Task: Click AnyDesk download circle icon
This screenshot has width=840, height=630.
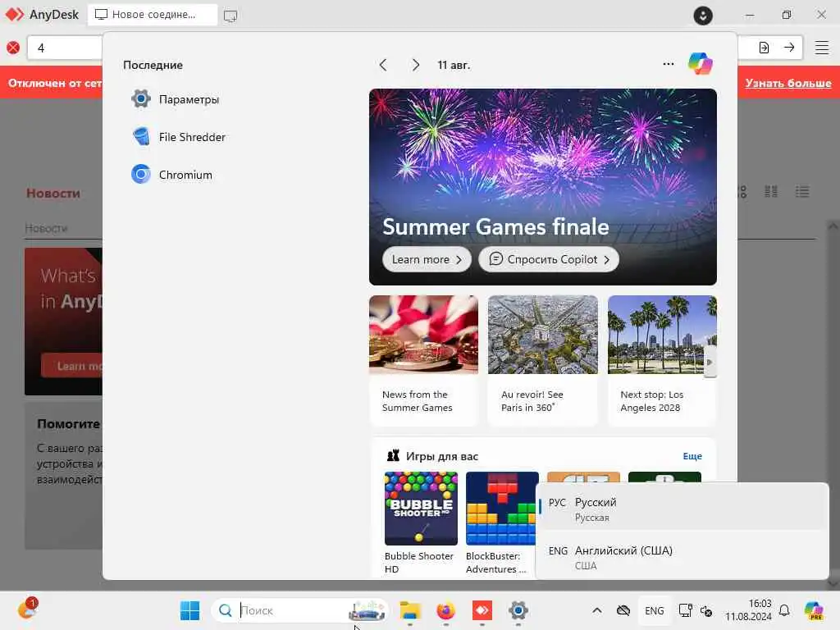Action: [x=703, y=15]
